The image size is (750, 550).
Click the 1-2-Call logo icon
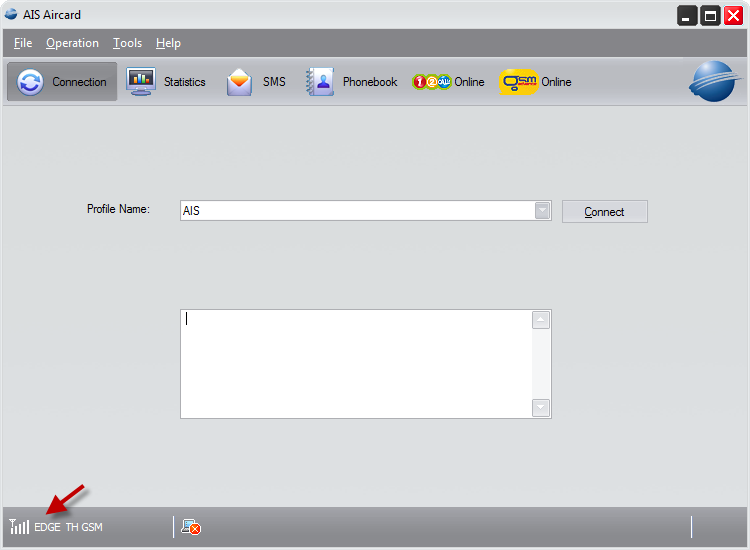tap(431, 82)
